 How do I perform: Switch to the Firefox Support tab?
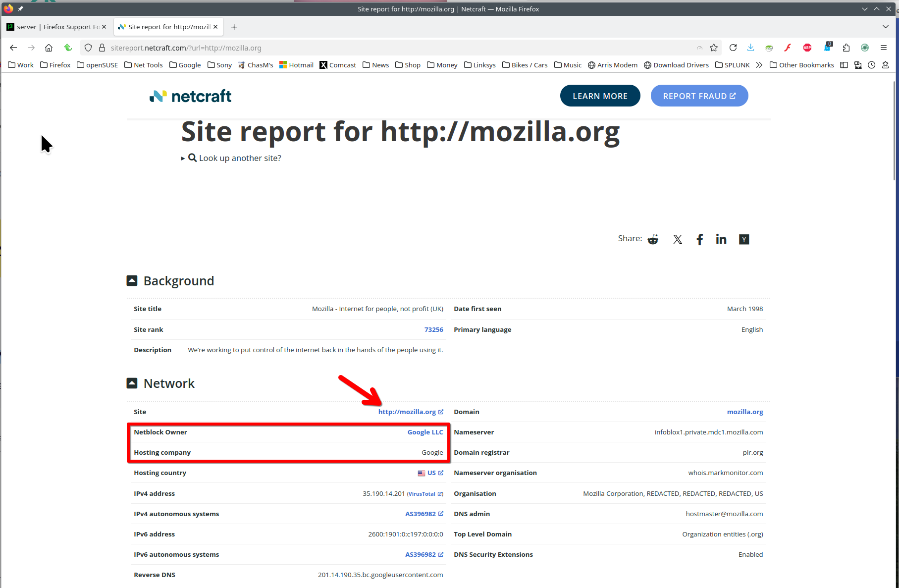pos(57,27)
